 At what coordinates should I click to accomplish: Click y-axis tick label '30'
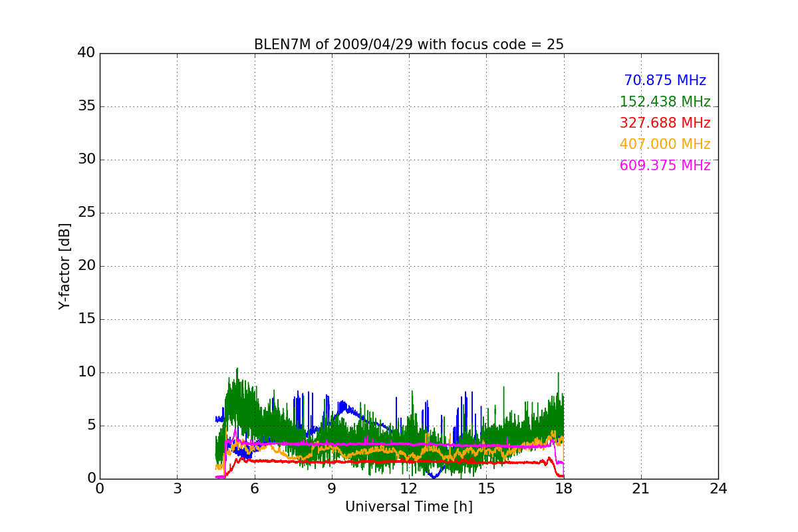(x=86, y=160)
